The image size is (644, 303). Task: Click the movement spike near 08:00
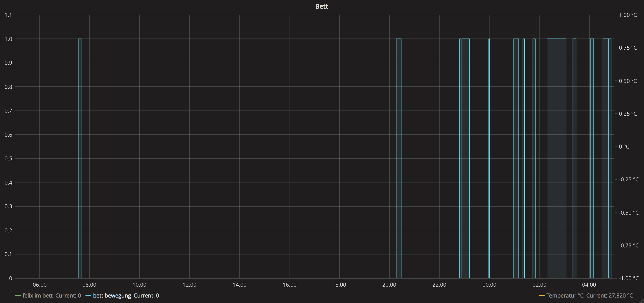click(80, 158)
